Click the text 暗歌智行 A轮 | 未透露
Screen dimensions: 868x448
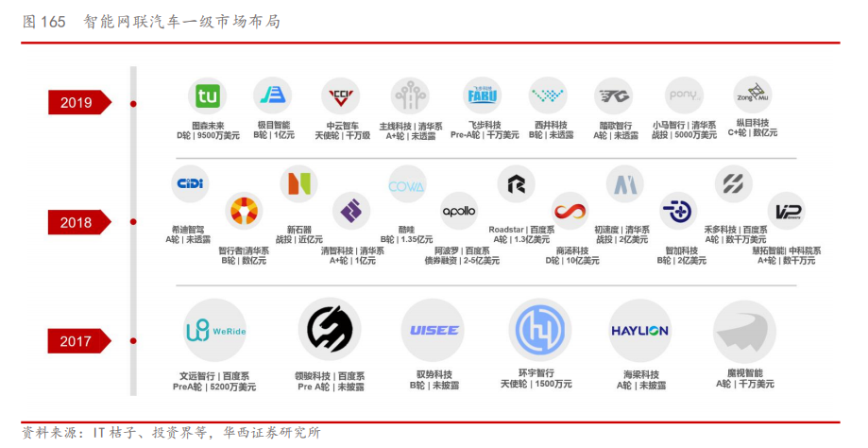click(x=616, y=130)
